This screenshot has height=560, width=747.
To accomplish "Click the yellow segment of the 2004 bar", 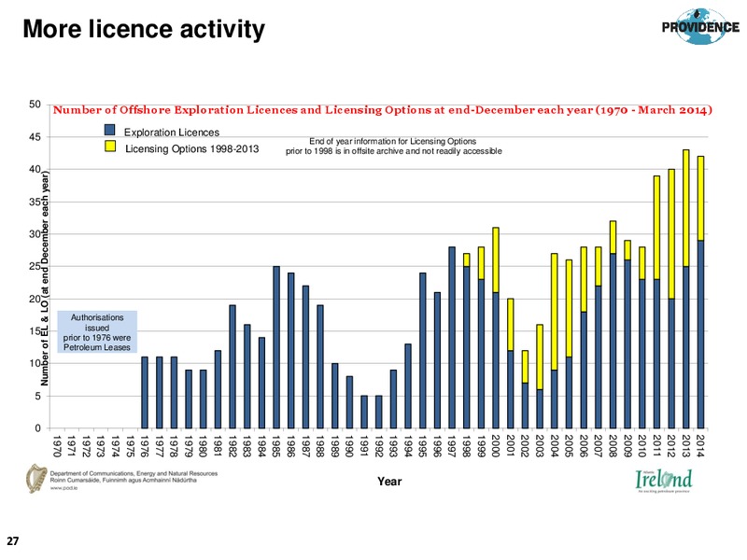I will click(554, 312).
